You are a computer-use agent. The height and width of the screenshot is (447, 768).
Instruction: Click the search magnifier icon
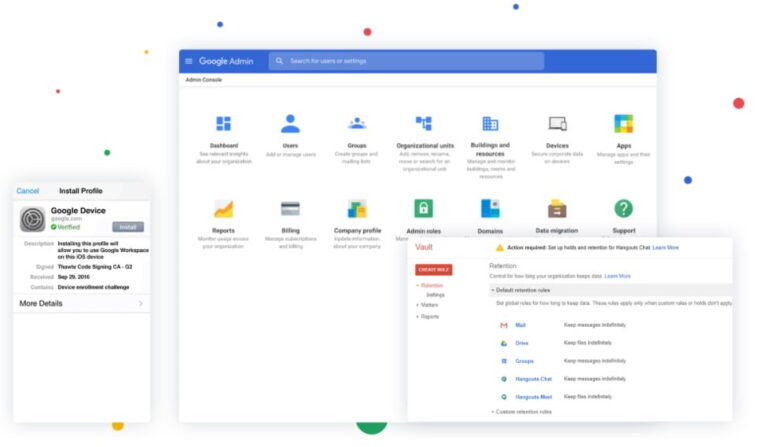[279, 61]
